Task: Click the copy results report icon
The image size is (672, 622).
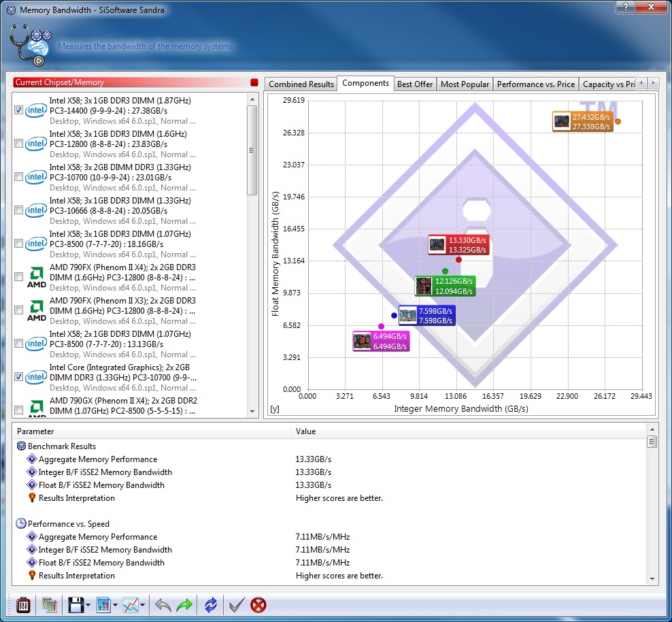Action: pos(49,605)
